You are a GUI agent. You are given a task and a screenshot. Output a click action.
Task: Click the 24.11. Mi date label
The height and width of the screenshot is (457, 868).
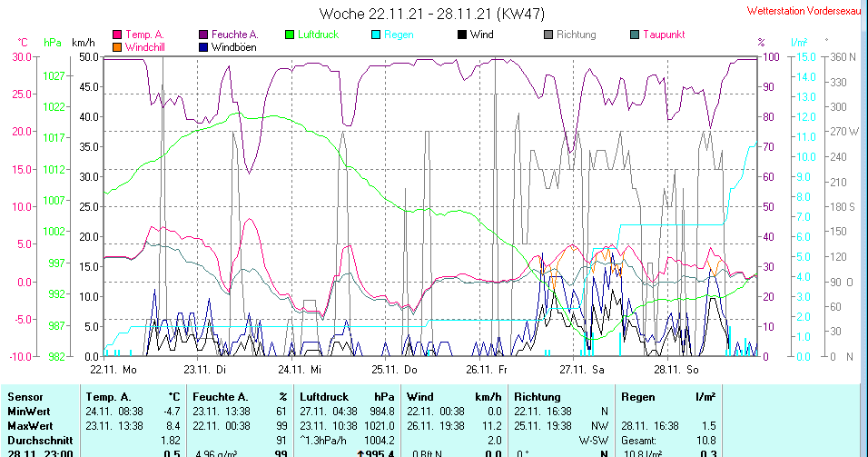coord(300,369)
